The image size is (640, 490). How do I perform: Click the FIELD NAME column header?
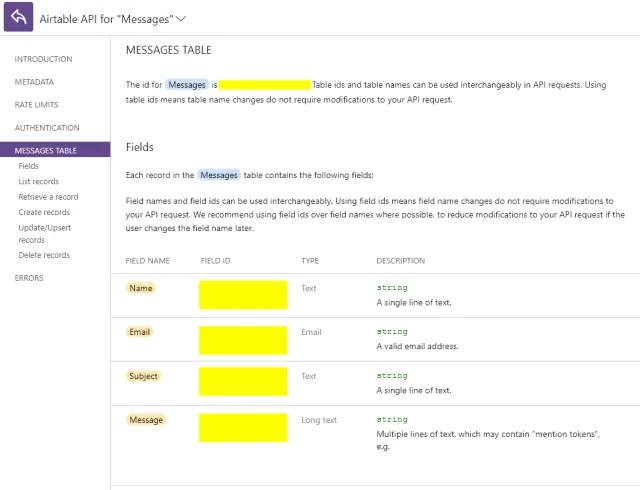tap(148, 261)
